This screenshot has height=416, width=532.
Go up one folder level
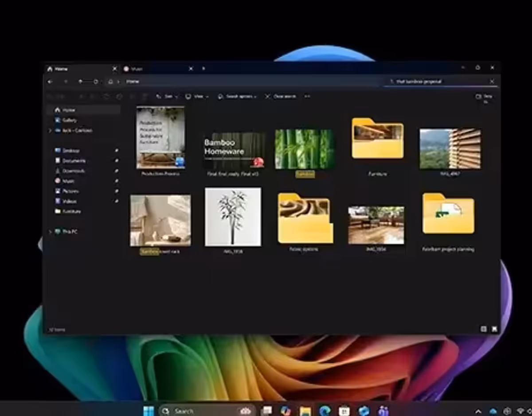pos(80,82)
